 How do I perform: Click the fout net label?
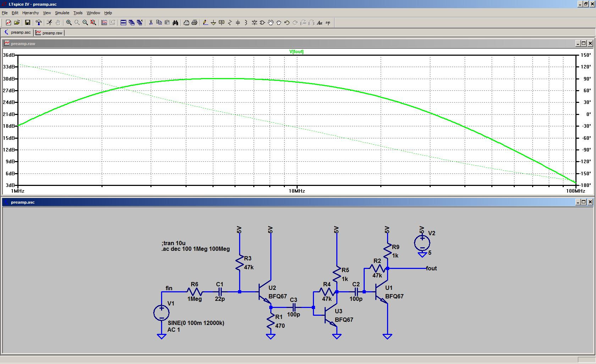[431, 268]
